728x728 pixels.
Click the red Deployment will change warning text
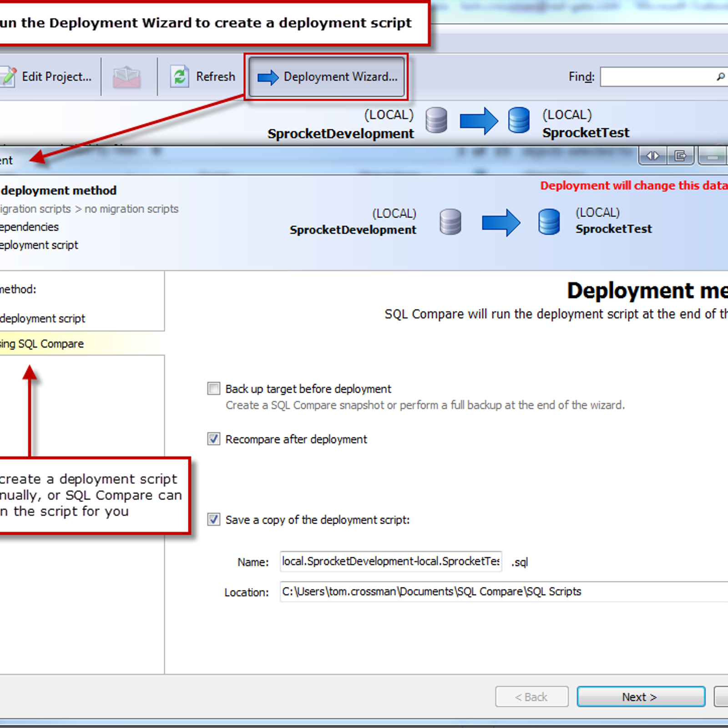click(x=634, y=186)
